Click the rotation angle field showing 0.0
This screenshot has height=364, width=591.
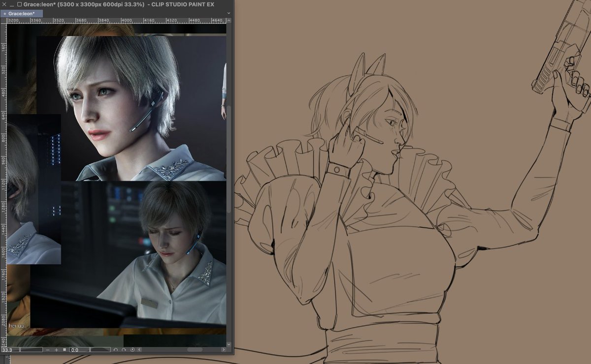[79, 350]
